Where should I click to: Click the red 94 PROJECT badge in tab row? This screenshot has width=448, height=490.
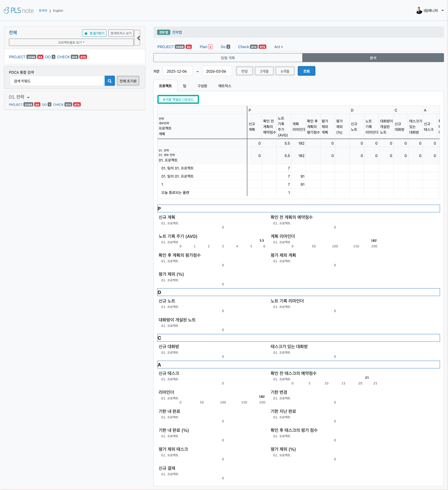coord(189,47)
